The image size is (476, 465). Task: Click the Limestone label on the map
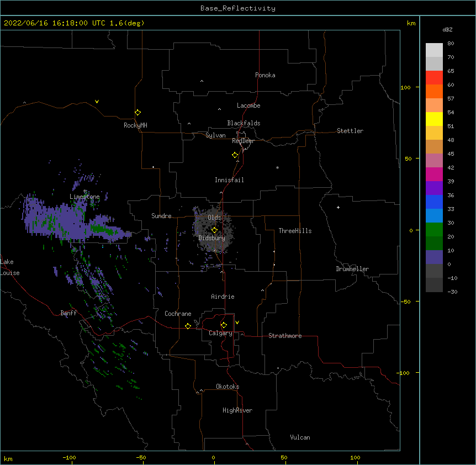pyautogui.click(x=84, y=197)
